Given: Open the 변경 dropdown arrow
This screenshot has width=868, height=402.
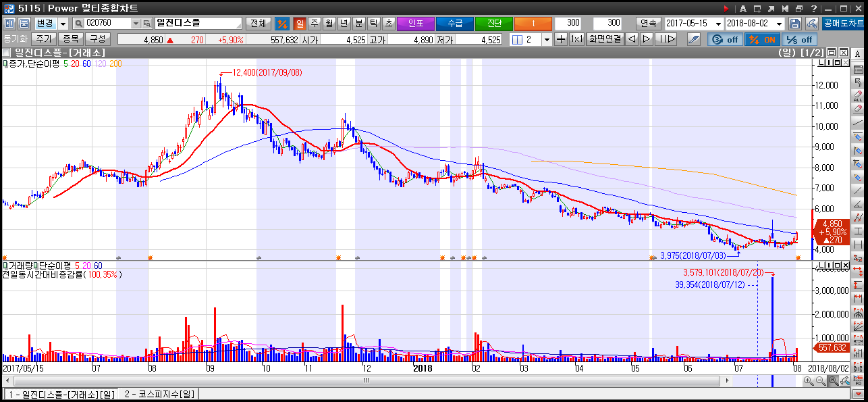Looking at the screenshot, I should pos(63,23).
